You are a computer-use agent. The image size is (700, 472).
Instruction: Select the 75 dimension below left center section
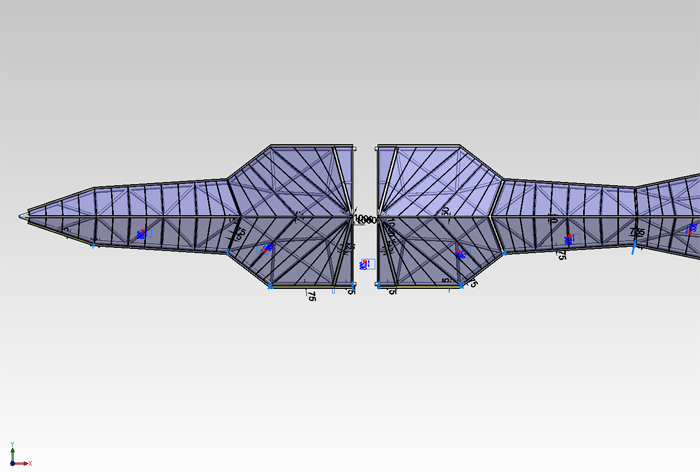click(x=312, y=296)
